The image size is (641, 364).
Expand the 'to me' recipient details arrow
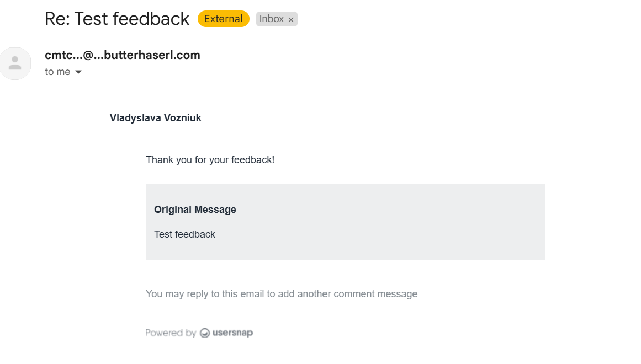(78, 72)
